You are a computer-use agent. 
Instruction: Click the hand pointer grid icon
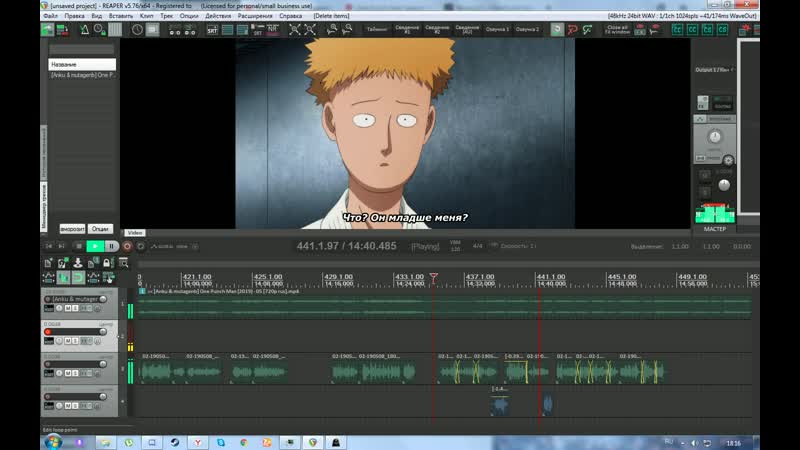point(108,278)
